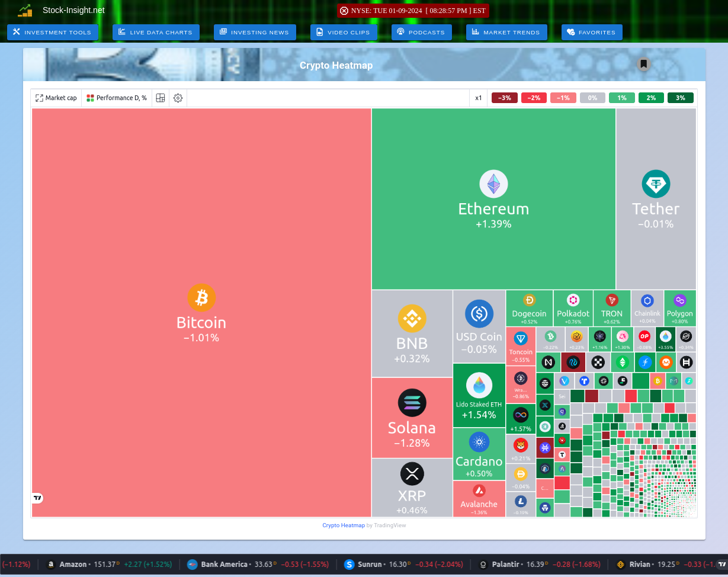Click the 2% legend color swatch
Screen dimensions: 728x577
tap(651, 98)
